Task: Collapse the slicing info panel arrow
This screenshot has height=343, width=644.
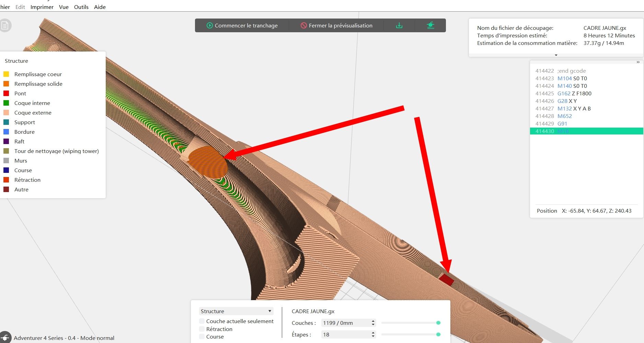Action: coord(556,55)
